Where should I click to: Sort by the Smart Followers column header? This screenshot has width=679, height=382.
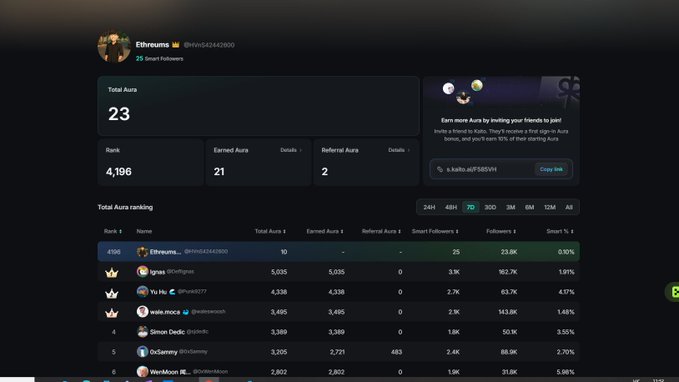435,231
